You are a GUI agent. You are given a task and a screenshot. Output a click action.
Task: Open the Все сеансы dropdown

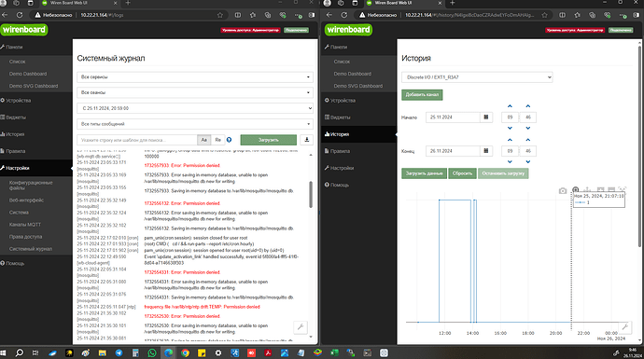click(195, 92)
